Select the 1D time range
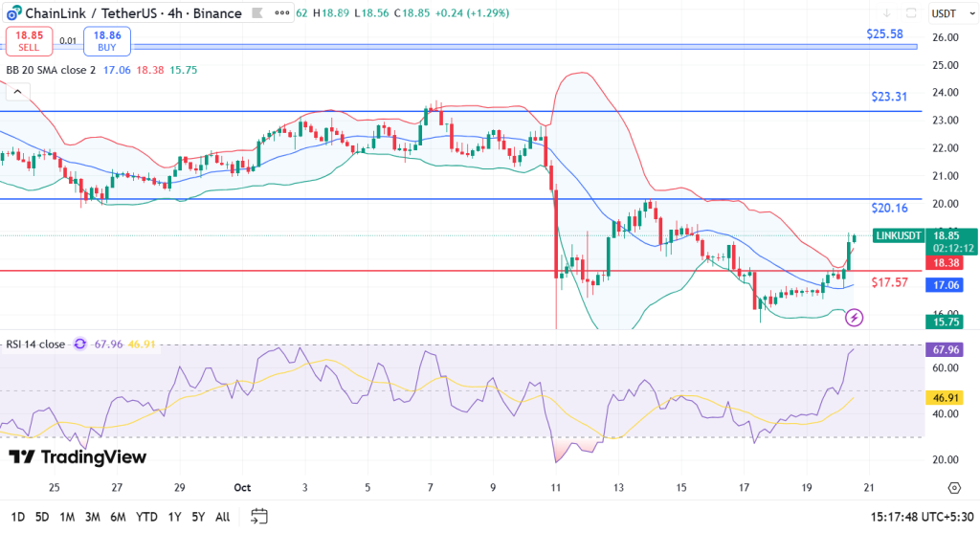 (x=17, y=517)
